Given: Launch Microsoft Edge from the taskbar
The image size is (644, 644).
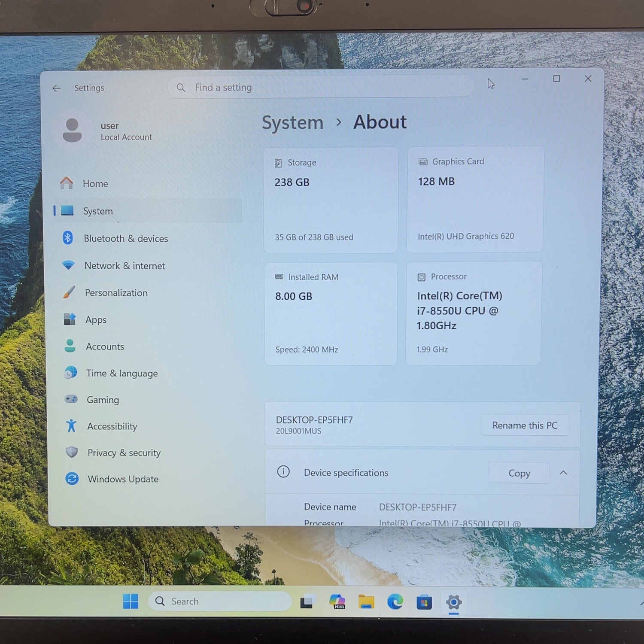Looking at the screenshot, I should click(395, 602).
